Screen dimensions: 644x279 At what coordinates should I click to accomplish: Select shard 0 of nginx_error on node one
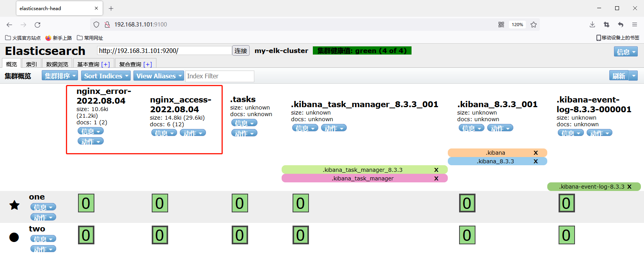pyautogui.click(x=86, y=203)
